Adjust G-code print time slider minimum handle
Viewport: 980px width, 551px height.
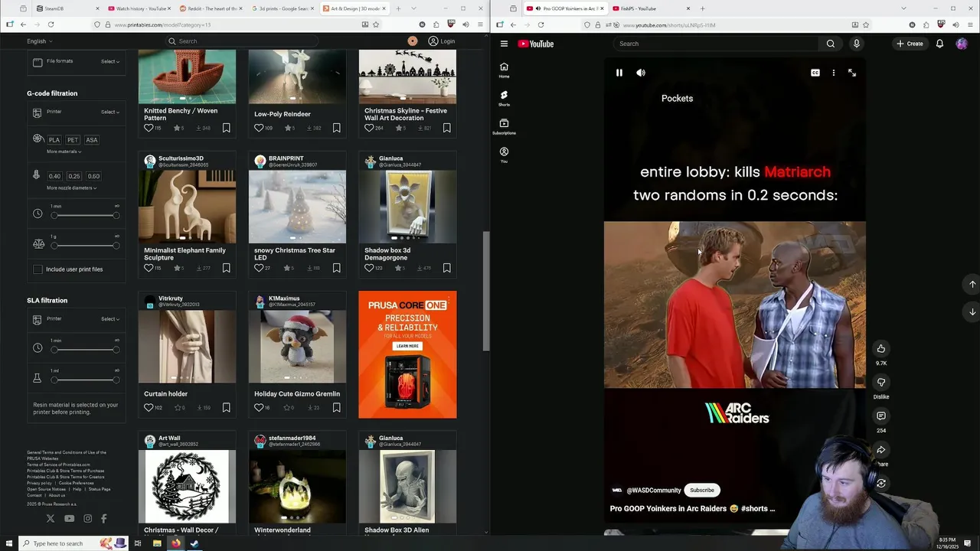coord(54,216)
